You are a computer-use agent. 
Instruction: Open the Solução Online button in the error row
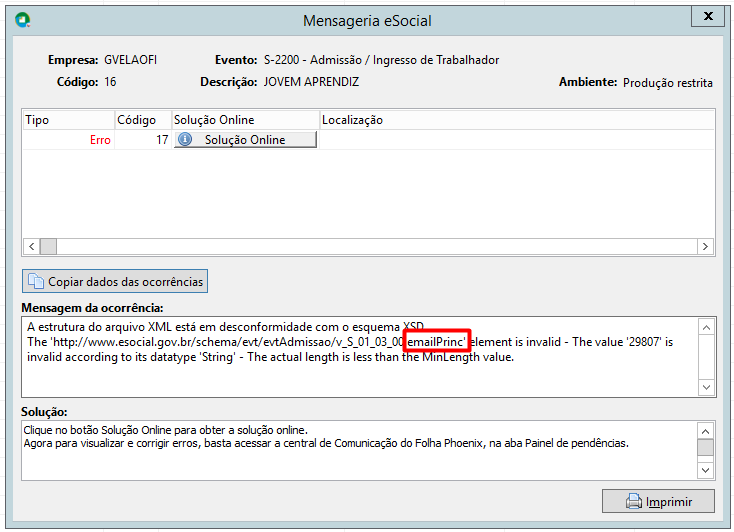pyautogui.click(x=245, y=140)
